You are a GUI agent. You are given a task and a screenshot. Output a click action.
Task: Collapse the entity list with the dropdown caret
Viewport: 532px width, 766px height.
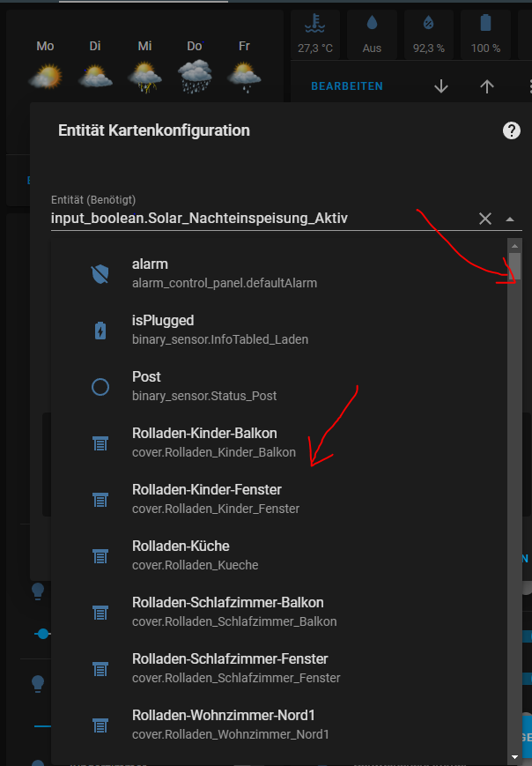click(x=512, y=218)
